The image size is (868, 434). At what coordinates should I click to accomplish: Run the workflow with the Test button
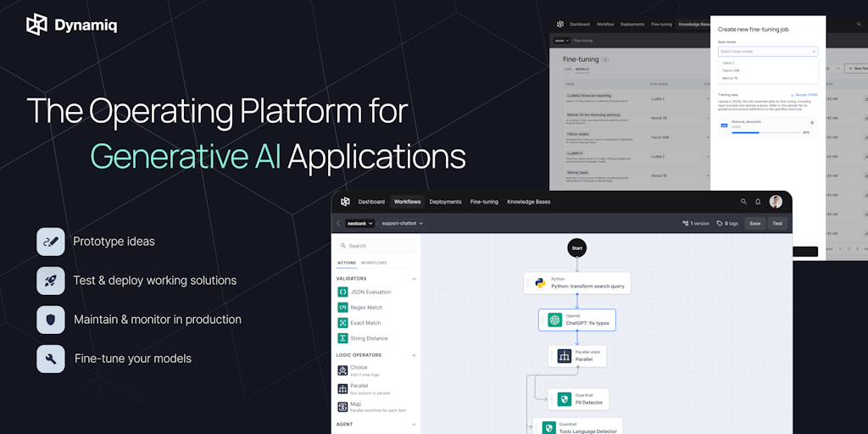777,224
